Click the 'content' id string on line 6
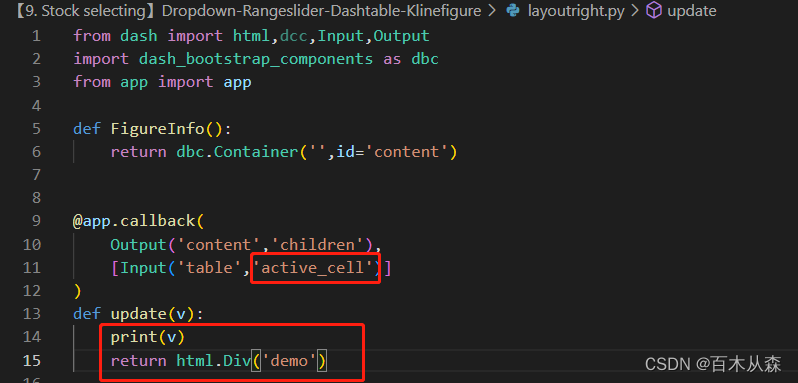Image resolution: width=798 pixels, height=383 pixels. pos(407,152)
